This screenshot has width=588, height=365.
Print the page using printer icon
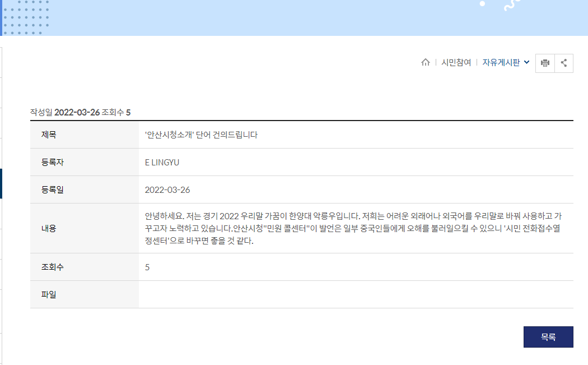tap(545, 63)
